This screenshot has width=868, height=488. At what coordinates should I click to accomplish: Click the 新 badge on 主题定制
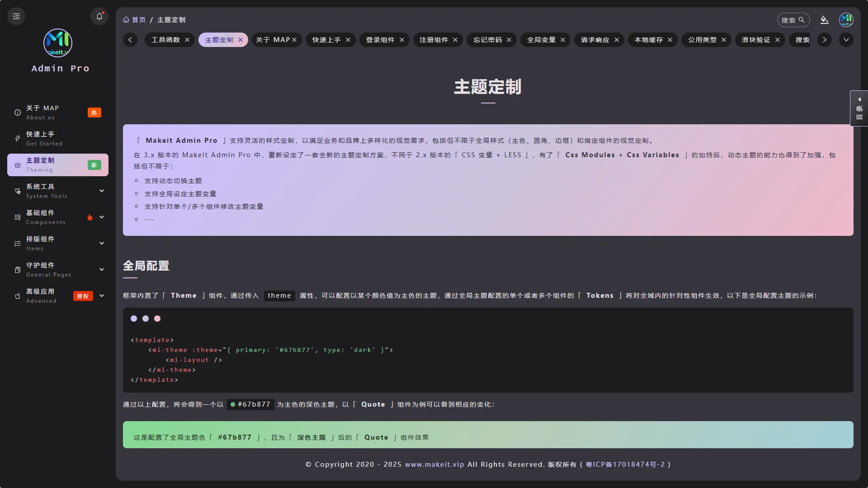pos(94,165)
